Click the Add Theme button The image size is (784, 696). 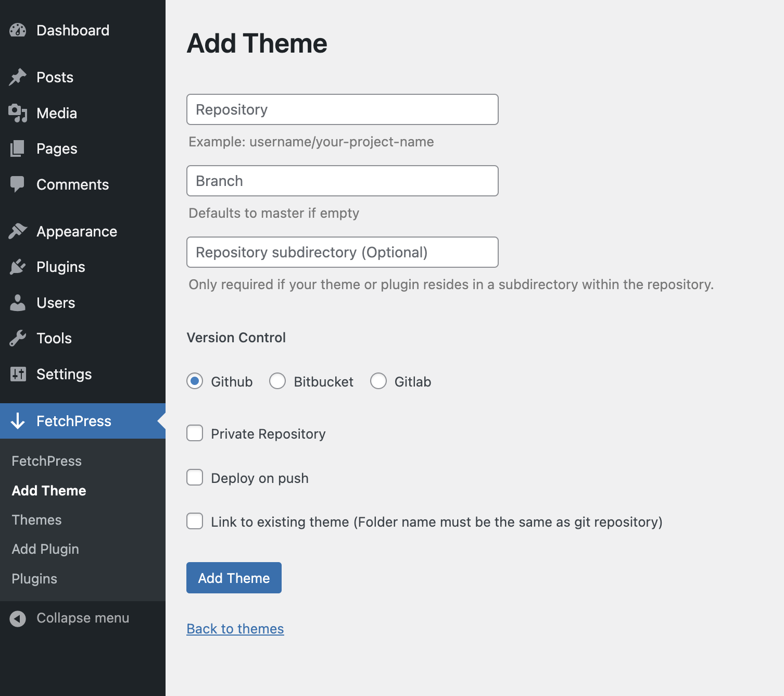click(x=233, y=578)
